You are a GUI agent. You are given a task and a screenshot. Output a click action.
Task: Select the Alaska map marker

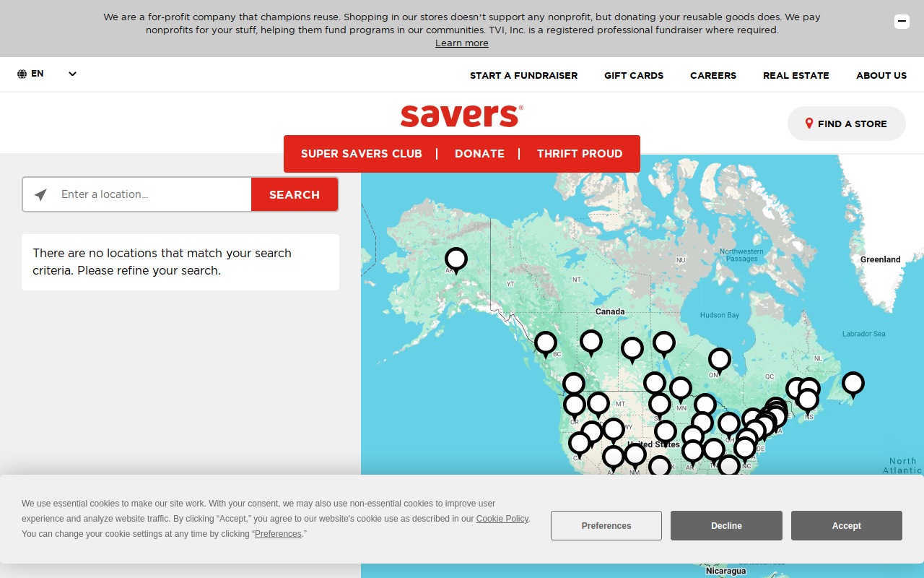pos(456,260)
